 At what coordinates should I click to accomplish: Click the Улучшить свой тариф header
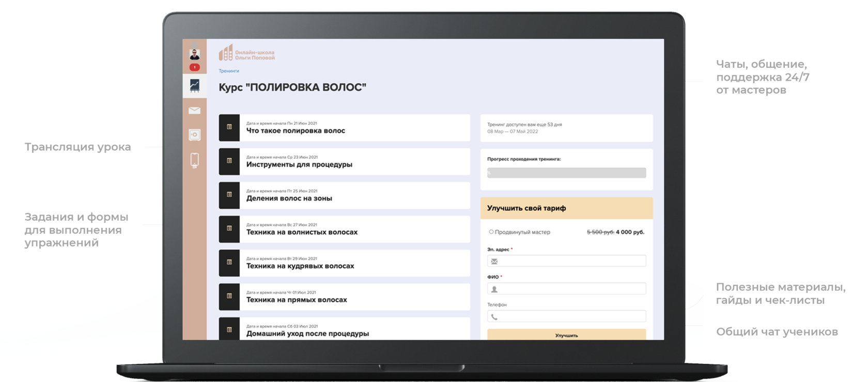coord(566,208)
